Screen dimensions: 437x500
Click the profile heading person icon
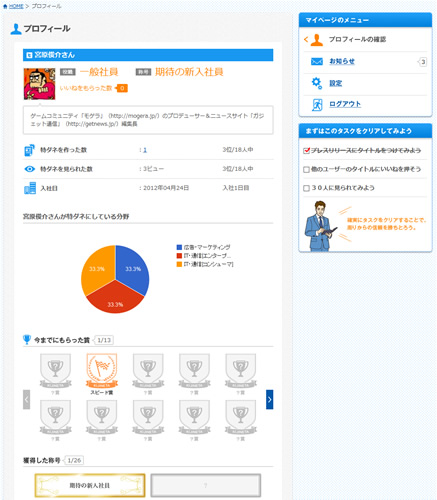point(15,29)
